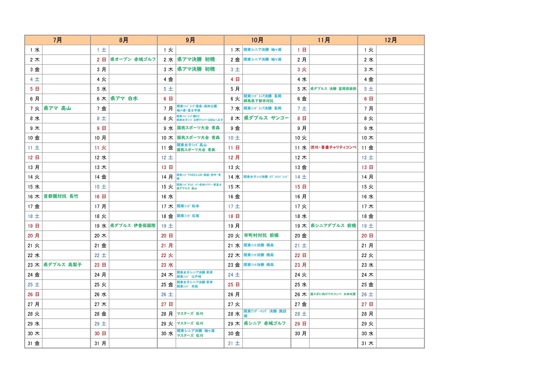554x392 pixels.
Task: Click the 9月 month header
Action: (190, 40)
